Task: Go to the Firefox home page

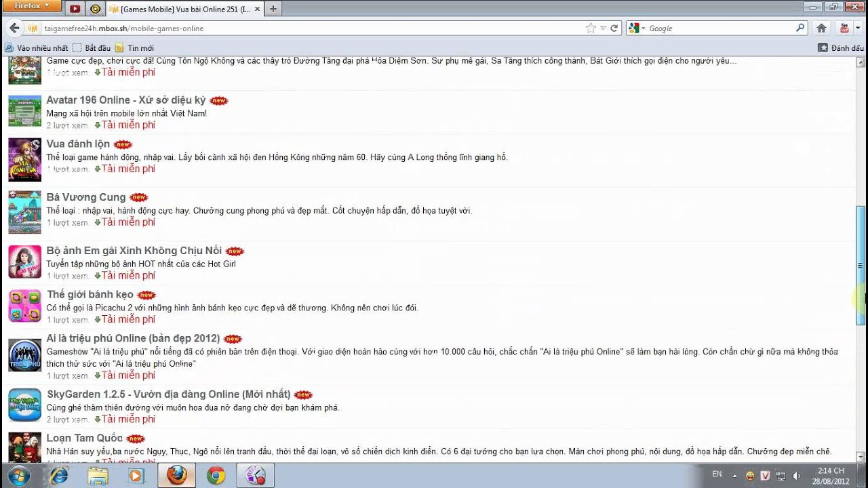Action: [x=821, y=28]
